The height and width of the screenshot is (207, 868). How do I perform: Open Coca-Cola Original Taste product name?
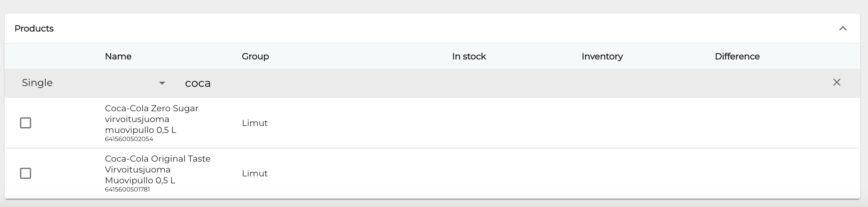pyautogui.click(x=157, y=169)
